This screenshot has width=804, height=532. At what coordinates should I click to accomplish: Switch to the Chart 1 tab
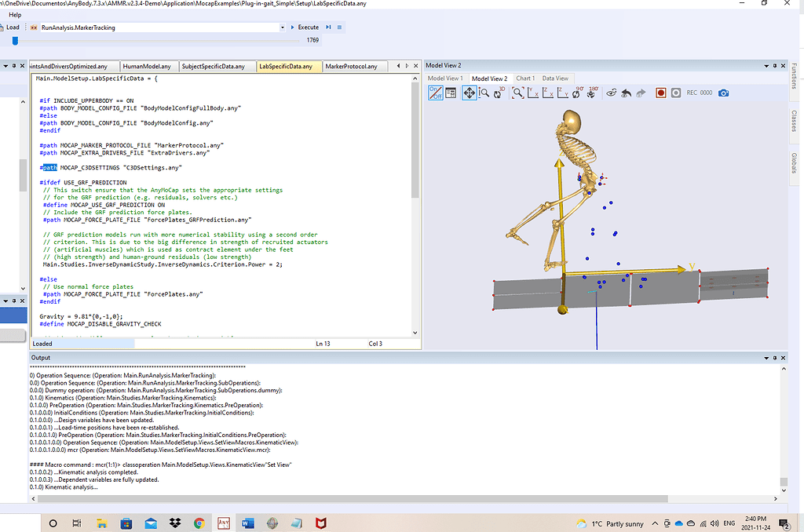524,78
